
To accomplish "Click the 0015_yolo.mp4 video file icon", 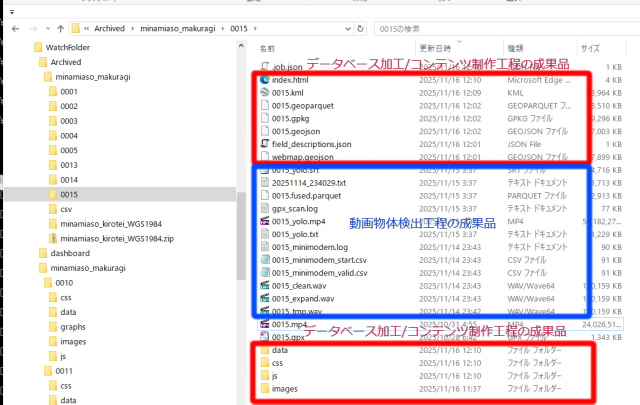I will point(264,220).
